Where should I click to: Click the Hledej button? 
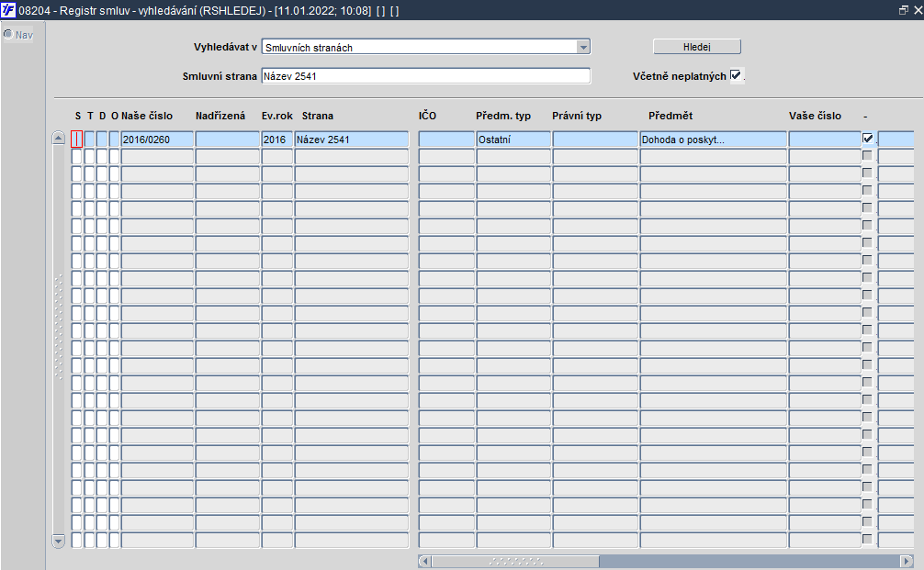tap(696, 47)
